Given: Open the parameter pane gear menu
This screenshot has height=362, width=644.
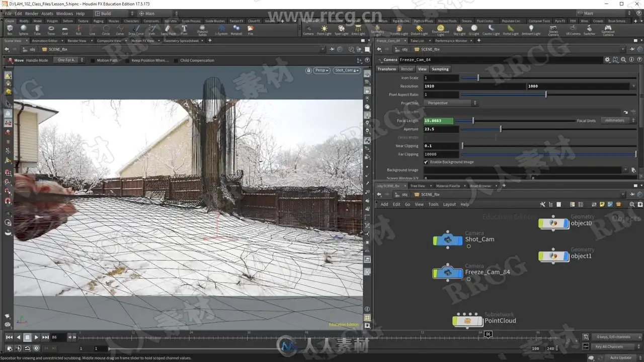Looking at the screenshot, I should tap(607, 59).
